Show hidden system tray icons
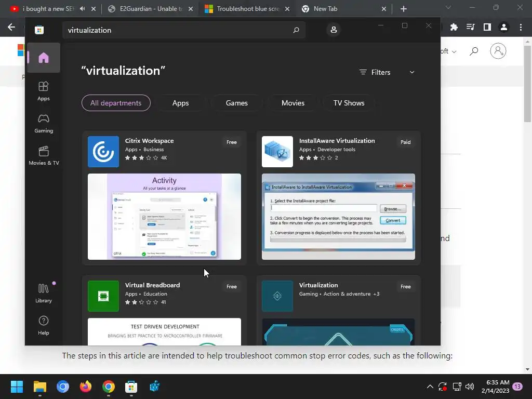The height and width of the screenshot is (399, 532). coord(430,387)
